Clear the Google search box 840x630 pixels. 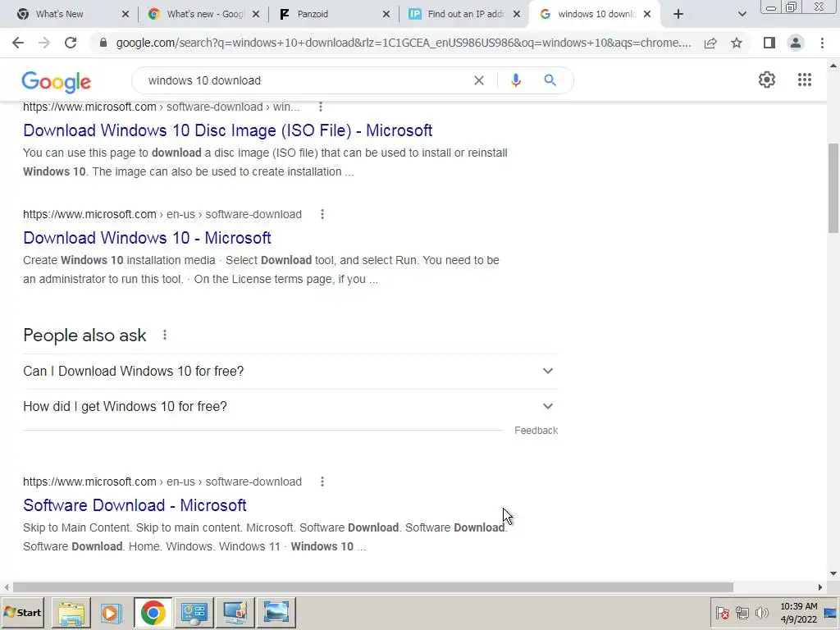pos(479,80)
